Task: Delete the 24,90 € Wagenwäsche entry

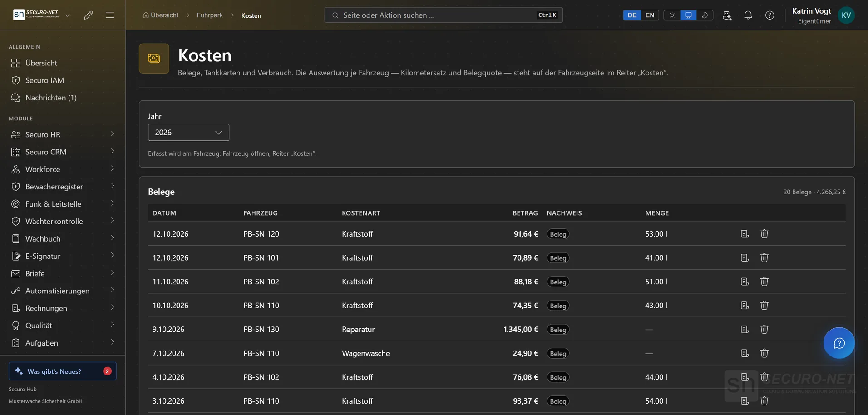Action: pos(764,353)
